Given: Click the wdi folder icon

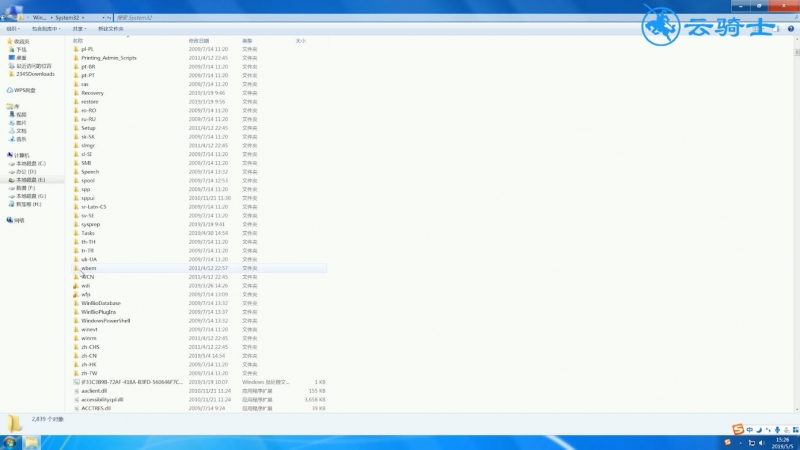Looking at the screenshot, I should click(x=77, y=286).
